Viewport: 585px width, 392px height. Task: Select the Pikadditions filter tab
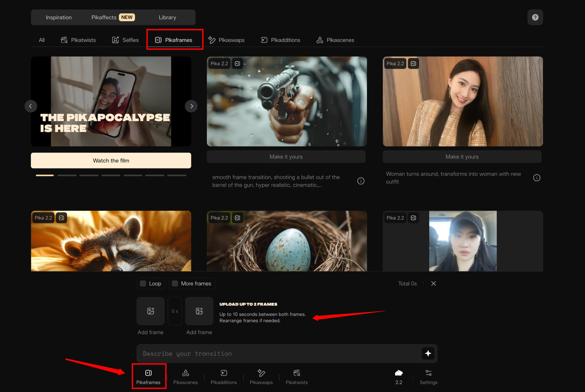280,40
